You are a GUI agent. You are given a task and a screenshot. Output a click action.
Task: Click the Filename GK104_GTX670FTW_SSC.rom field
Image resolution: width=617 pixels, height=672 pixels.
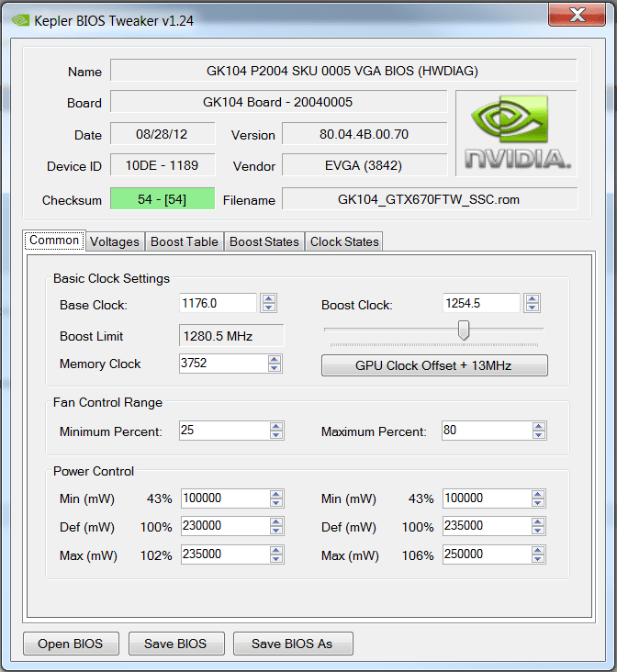pyautogui.click(x=429, y=199)
